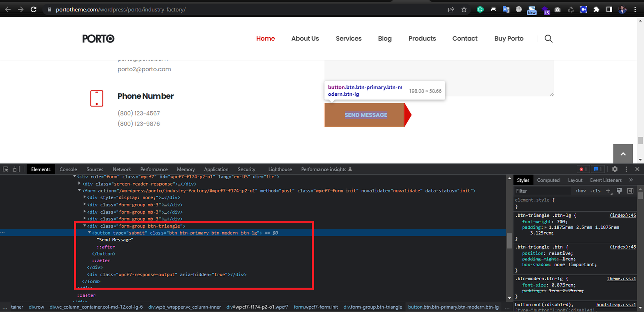Screen dimensions: 644x312
Task: Open the Buy Porto link
Action: click(x=509, y=39)
